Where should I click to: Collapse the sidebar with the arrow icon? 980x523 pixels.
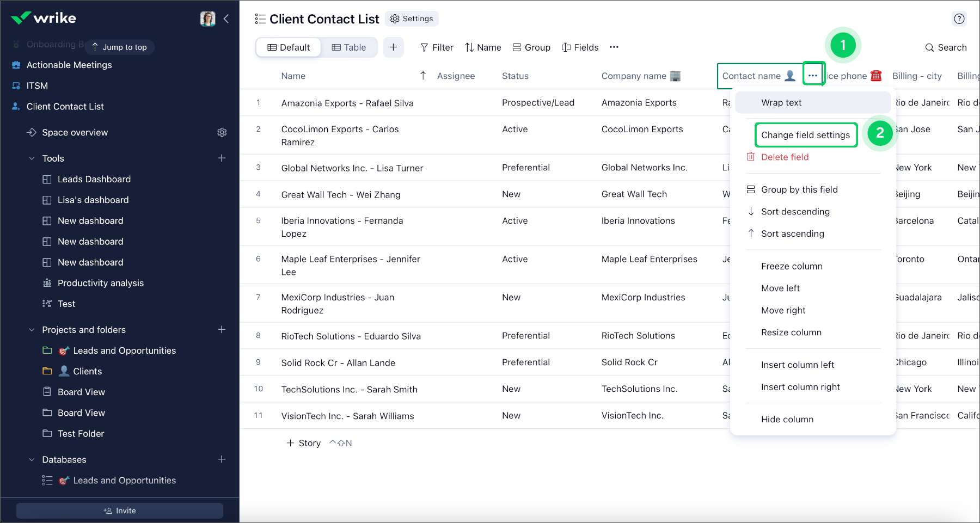tap(226, 19)
